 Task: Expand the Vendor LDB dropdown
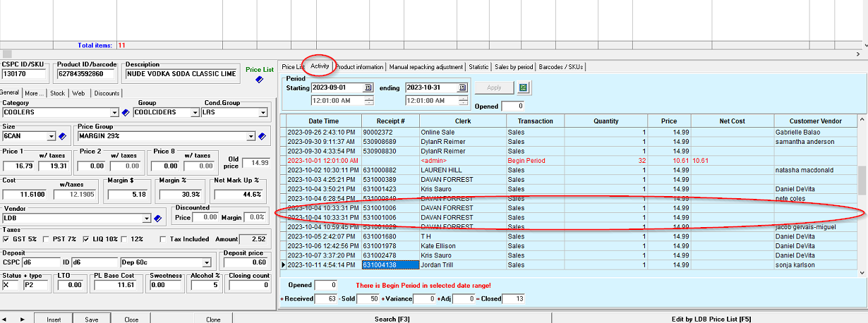coord(147,219)
